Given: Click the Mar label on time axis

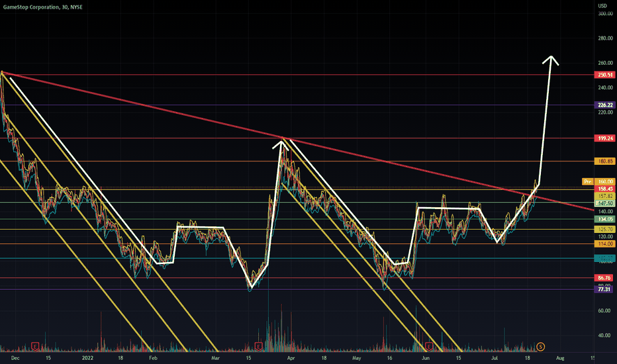Looking at the screenshot, I should 215,358.
